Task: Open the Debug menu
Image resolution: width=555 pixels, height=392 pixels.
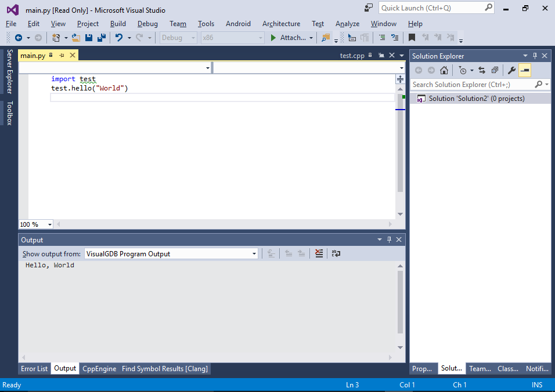Action: point(147,24)
